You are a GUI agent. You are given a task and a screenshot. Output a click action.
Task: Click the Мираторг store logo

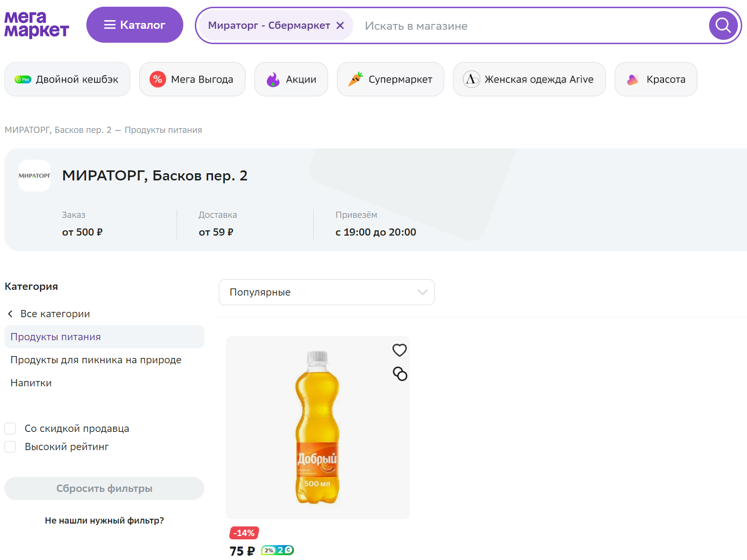(x=35, y=176)
